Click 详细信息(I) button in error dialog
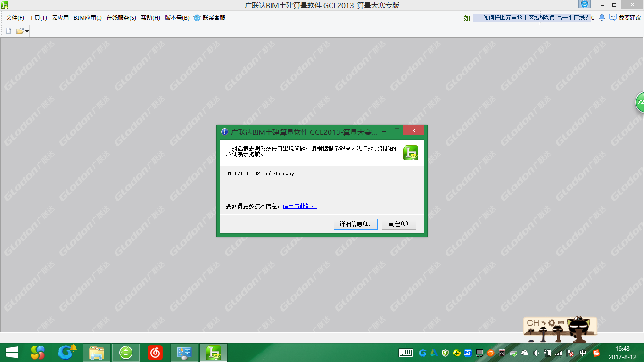Viewport: 644px width, 362px height. [x=355, y=224]
